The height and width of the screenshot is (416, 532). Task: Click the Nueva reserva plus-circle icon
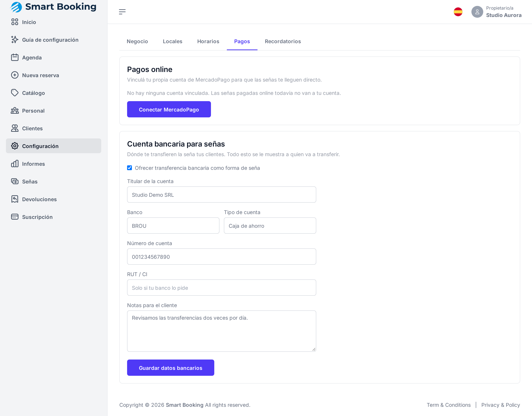tap(15, 75)
